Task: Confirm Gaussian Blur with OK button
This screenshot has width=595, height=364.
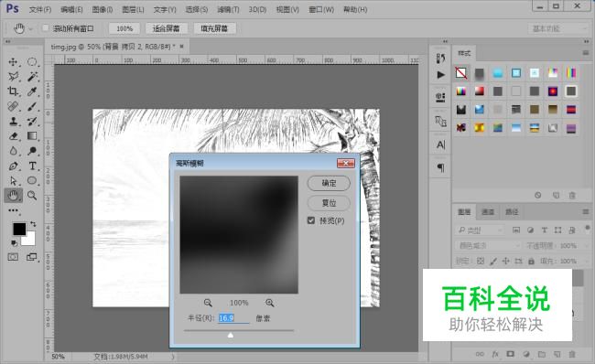Action: click(x=329, y=183)
